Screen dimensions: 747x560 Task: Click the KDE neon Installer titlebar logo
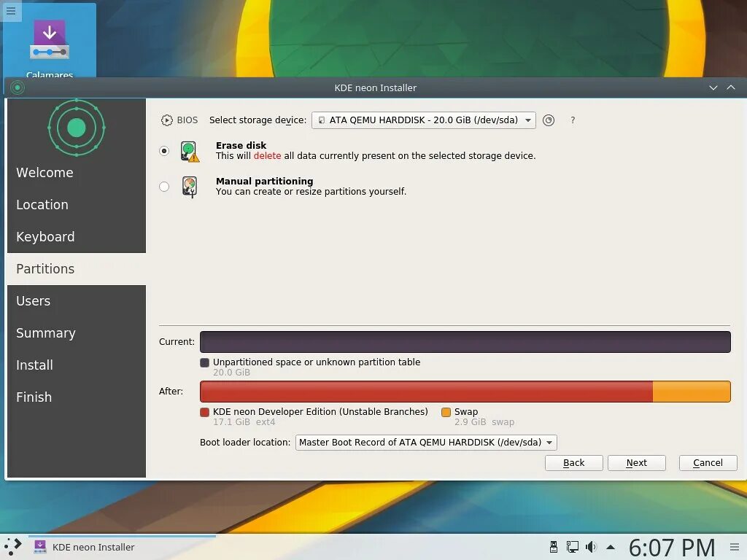coord(18,87)
